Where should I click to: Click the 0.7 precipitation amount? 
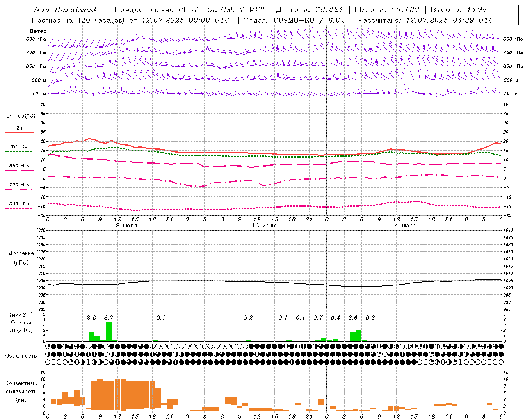pos(318,317)
